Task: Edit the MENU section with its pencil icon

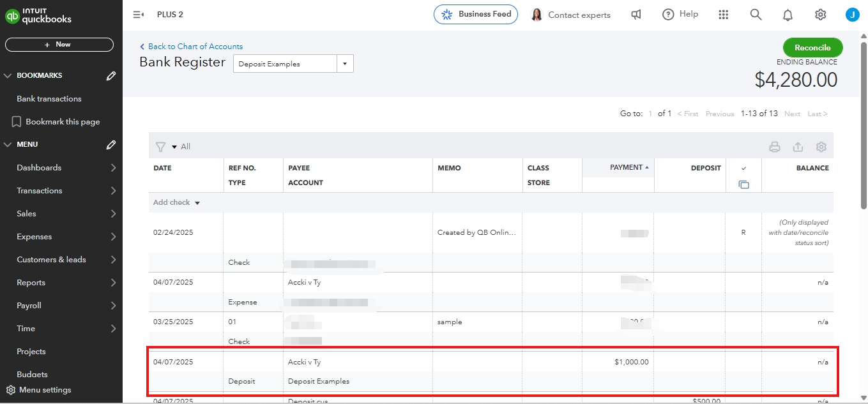Action: [x=111, y=145]
